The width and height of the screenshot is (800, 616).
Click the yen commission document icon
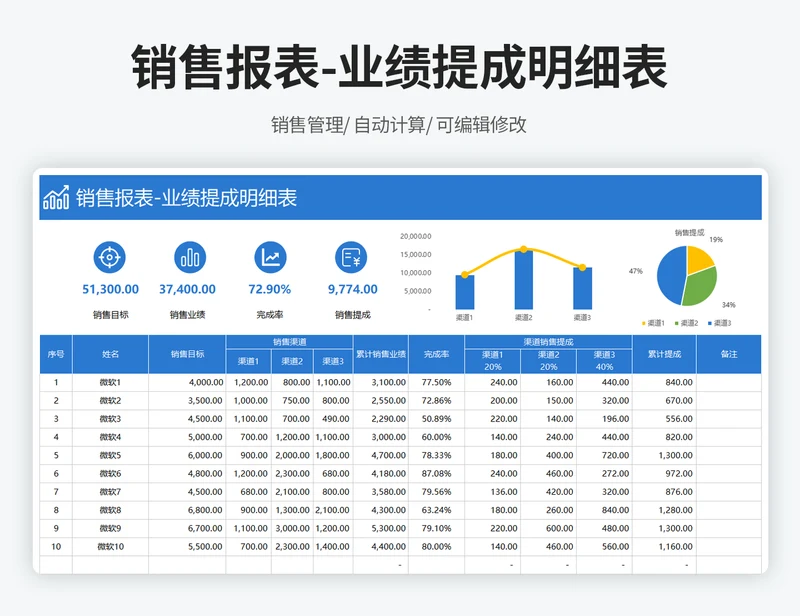351,257
